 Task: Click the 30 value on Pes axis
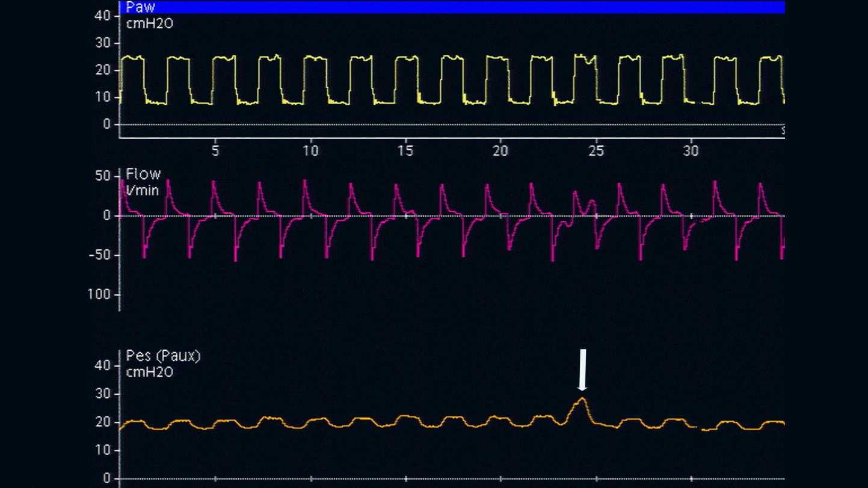pos(102,394)
